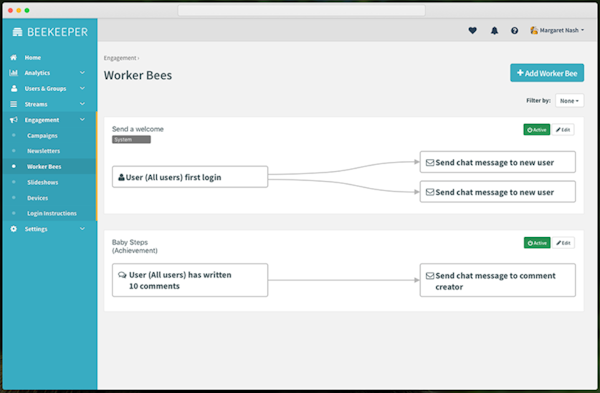The width and height of the screenshot is (600, 393).
Task: Click the Engagement megaphone icon
Action: coord(13,120)
